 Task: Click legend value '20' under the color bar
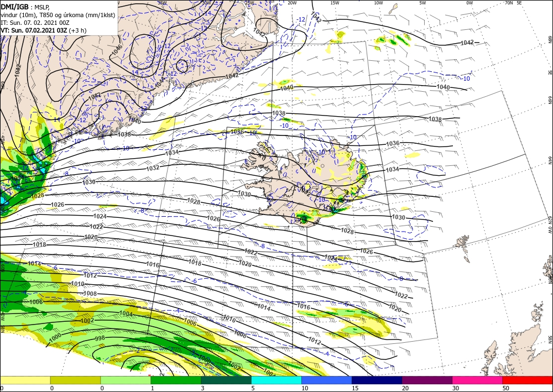pos(405,388)
